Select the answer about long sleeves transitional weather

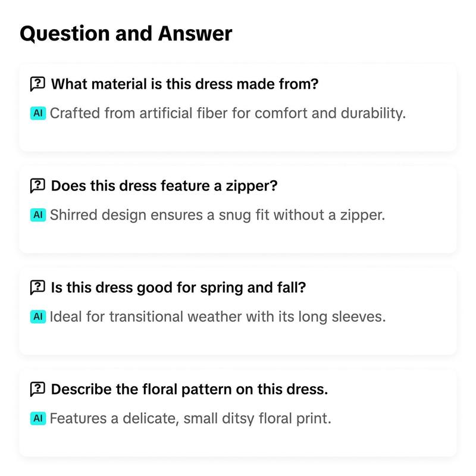click(x=218, y=317)
